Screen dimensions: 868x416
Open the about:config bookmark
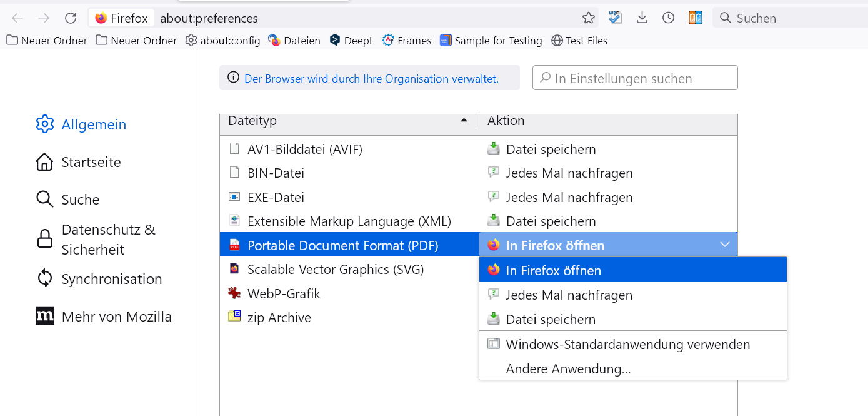223,41
